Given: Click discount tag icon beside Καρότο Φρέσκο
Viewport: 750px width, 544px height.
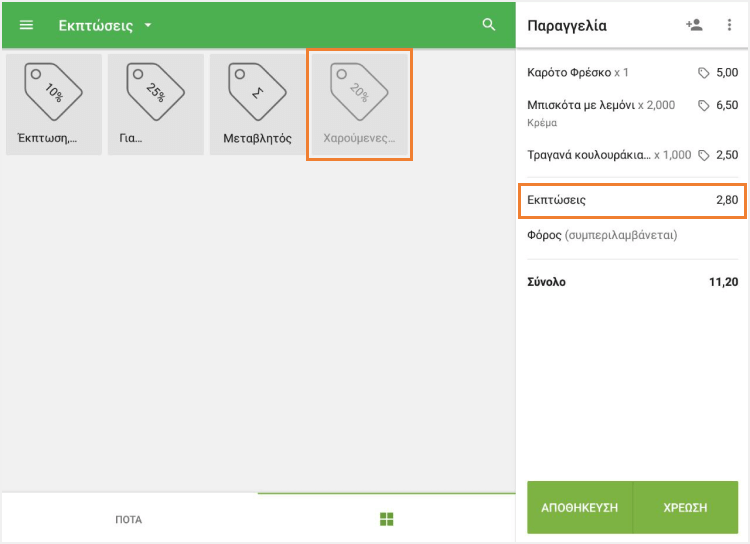Looking at the screenshot, I should tap(704, 73).
